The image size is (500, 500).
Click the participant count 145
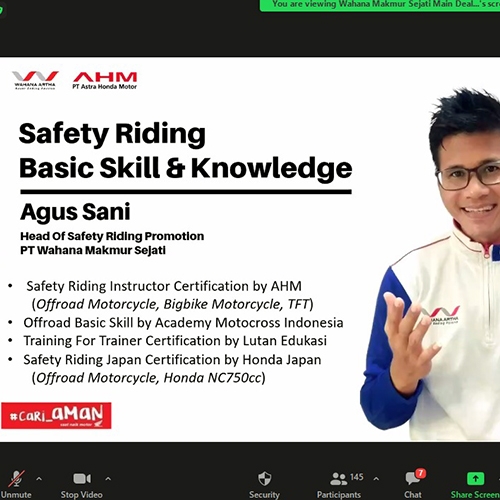click(x=357, y=477)
